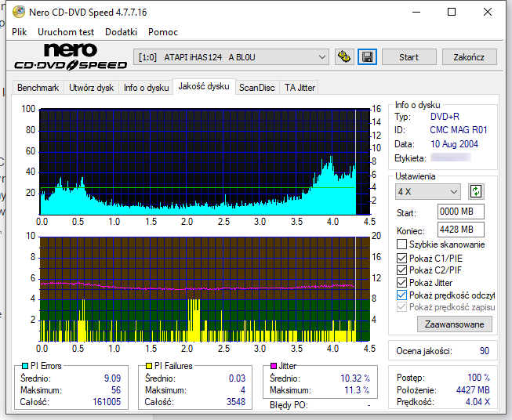Click the Zakończ button
This screenshot has height=420, width=512.
pyautogui.click(x=469, y=57)
